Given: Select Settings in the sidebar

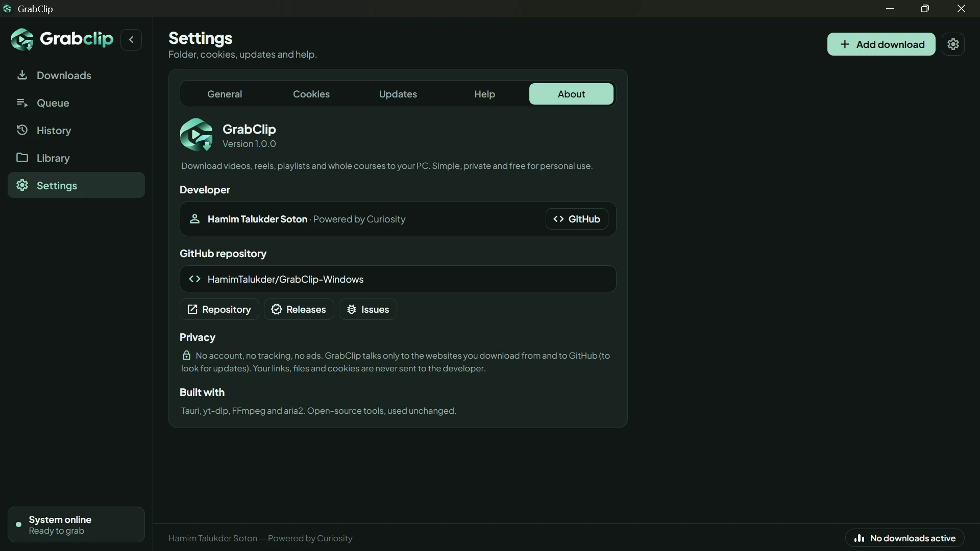Looking at the screenshot, I should [76, 185].
